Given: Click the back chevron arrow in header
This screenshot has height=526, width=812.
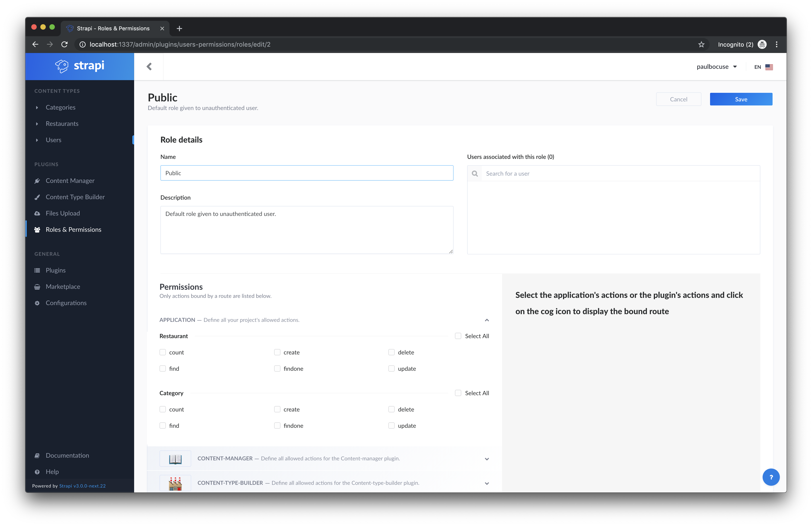Looking at the screenshot, I should pyautogui.click(x=149, y=67).
